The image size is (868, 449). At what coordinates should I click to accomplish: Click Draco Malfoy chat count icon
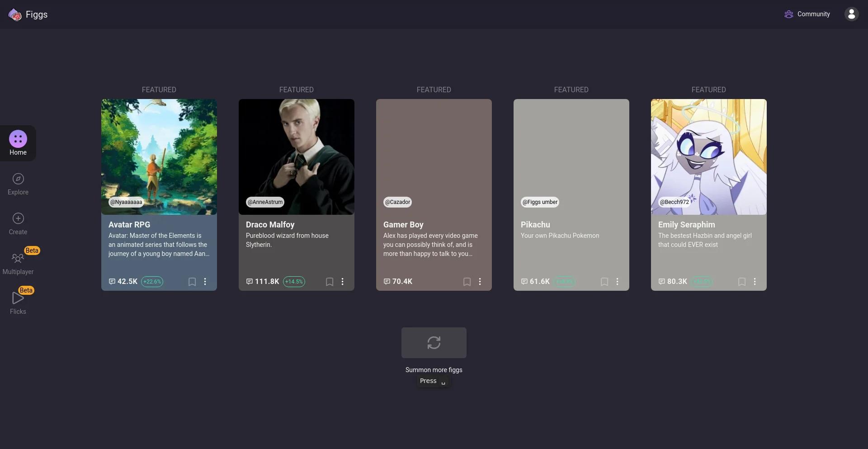click(250, 282)
